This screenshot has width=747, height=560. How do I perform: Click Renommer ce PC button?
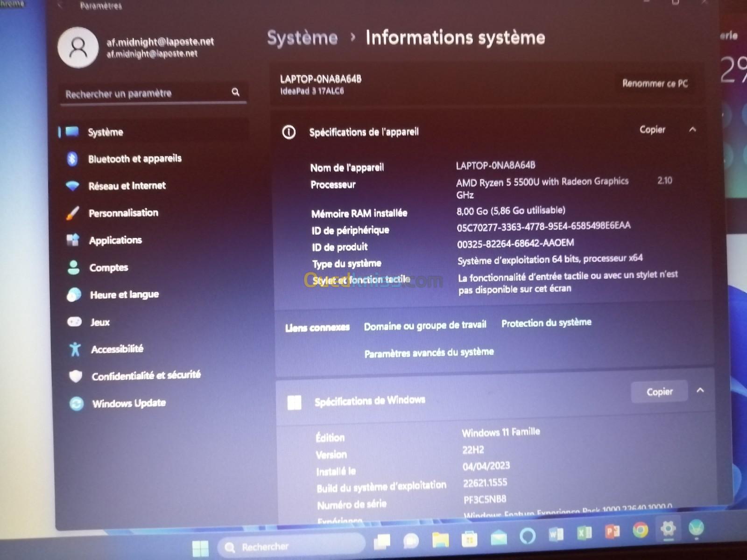tap(655, 84)
